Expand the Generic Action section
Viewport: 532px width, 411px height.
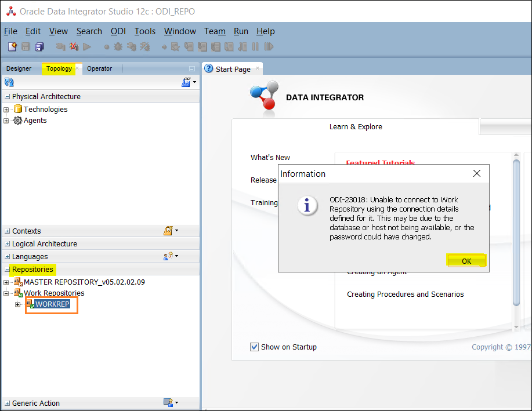coord(8,403)
